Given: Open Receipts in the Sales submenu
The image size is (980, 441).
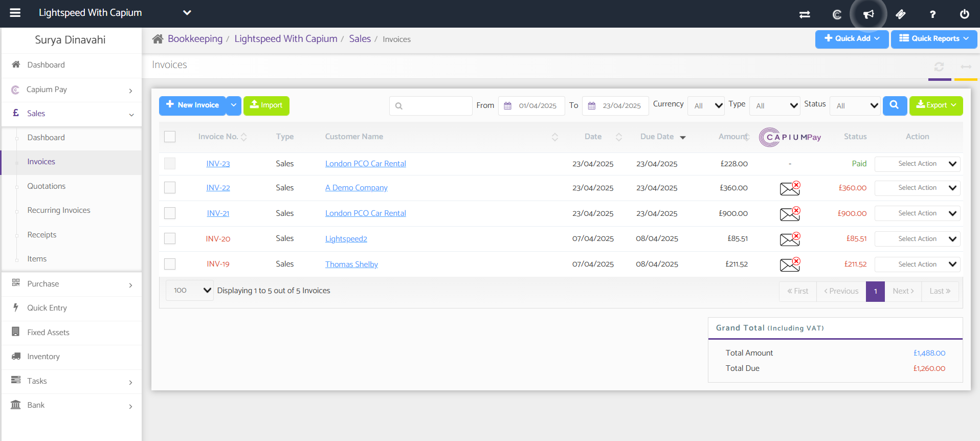Looking at the screenshot, I should coord(42,235).
